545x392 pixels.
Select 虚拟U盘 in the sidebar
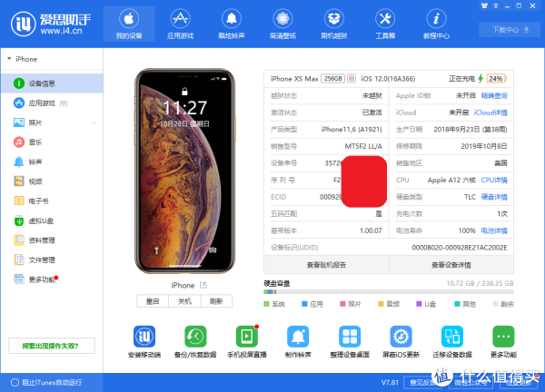tap(52, 220)
